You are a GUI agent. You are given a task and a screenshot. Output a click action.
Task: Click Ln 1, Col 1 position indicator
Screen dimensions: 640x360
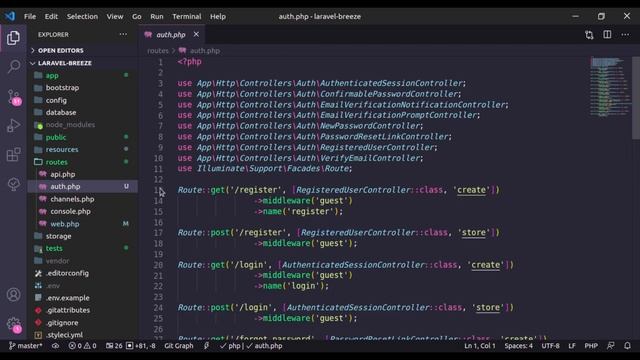pos(480,346)
